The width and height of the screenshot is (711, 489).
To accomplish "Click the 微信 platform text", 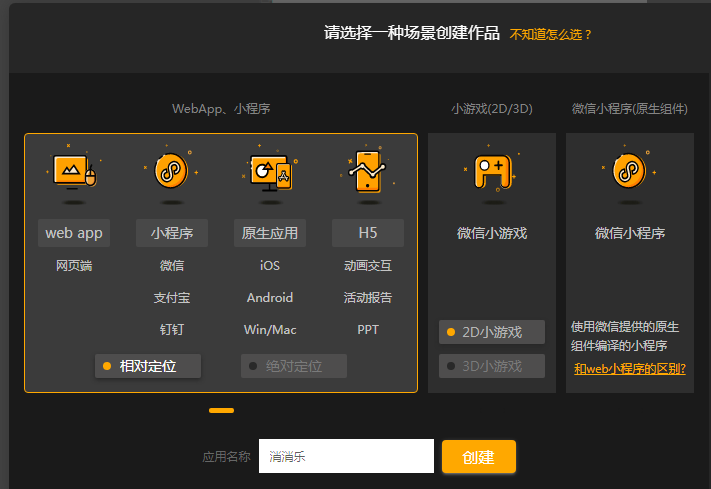I will pos(172,265).
